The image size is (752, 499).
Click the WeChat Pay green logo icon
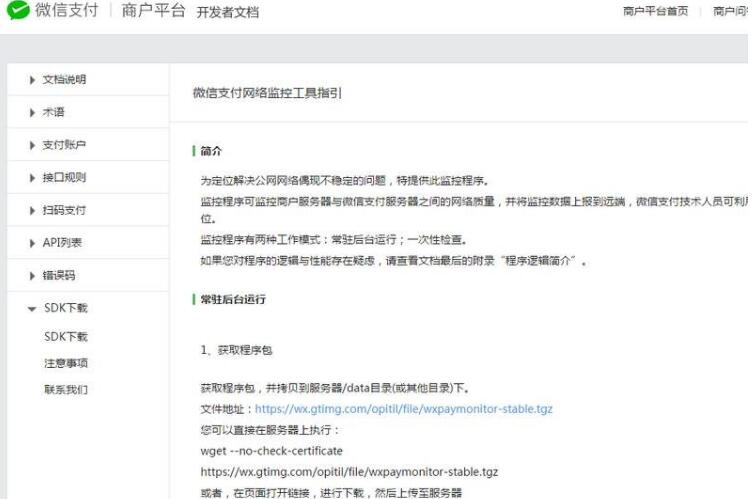18,10
